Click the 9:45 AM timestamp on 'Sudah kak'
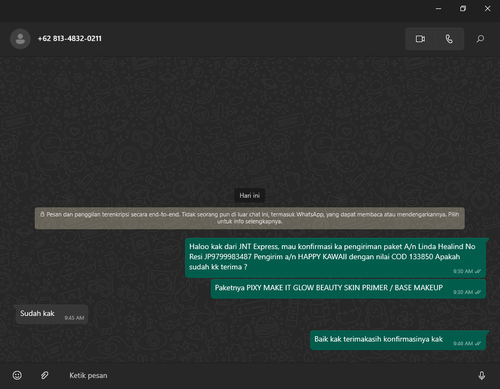 click(x=74, y=318)
